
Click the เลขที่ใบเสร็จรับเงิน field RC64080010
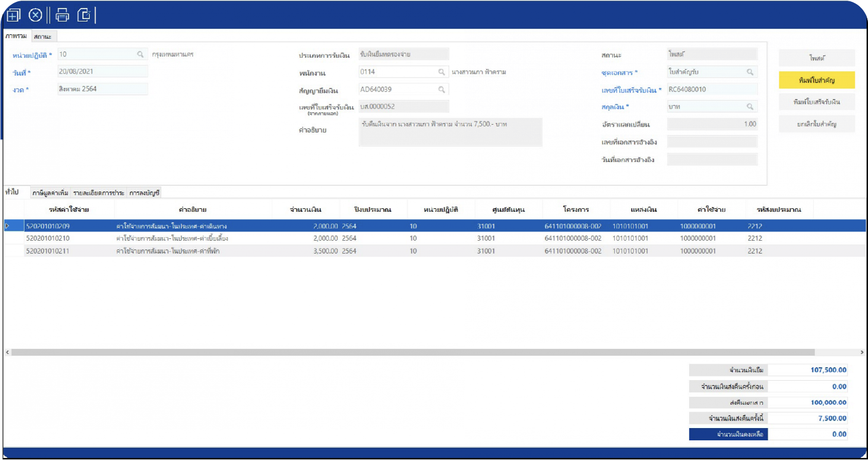(x=712, y=89)
